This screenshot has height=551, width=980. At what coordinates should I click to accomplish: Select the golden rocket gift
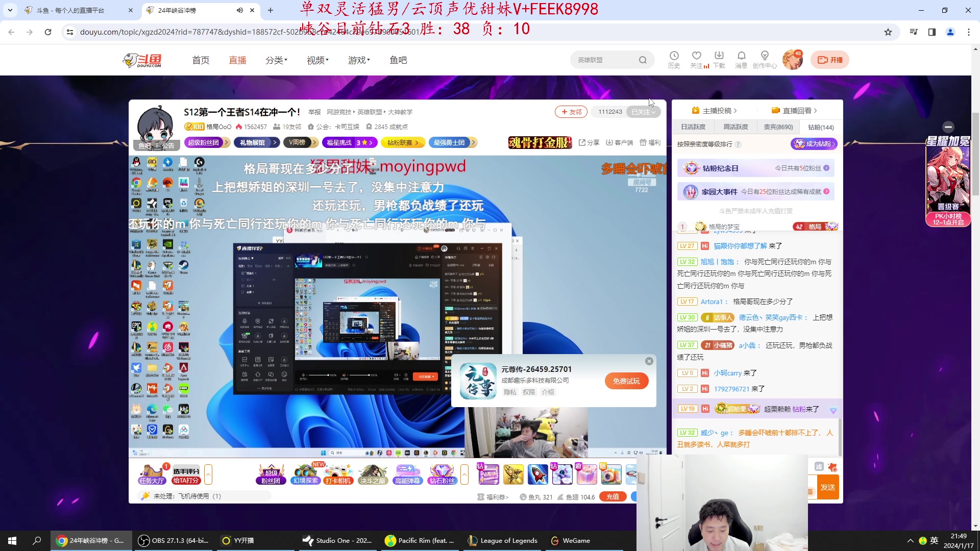click(513, 474)
